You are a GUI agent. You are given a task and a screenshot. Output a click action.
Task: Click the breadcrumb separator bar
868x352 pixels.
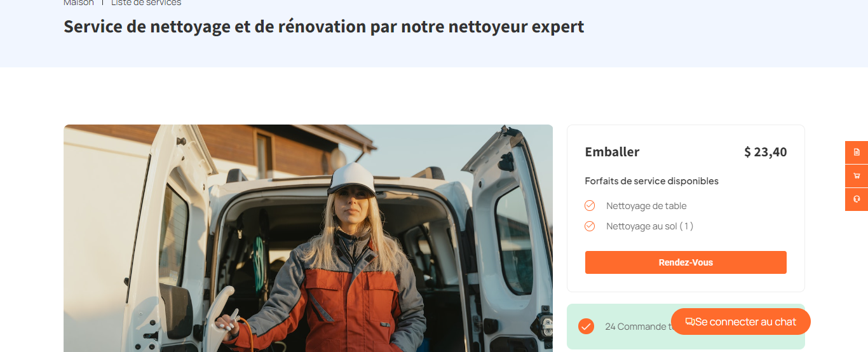(x=102, y=3)
